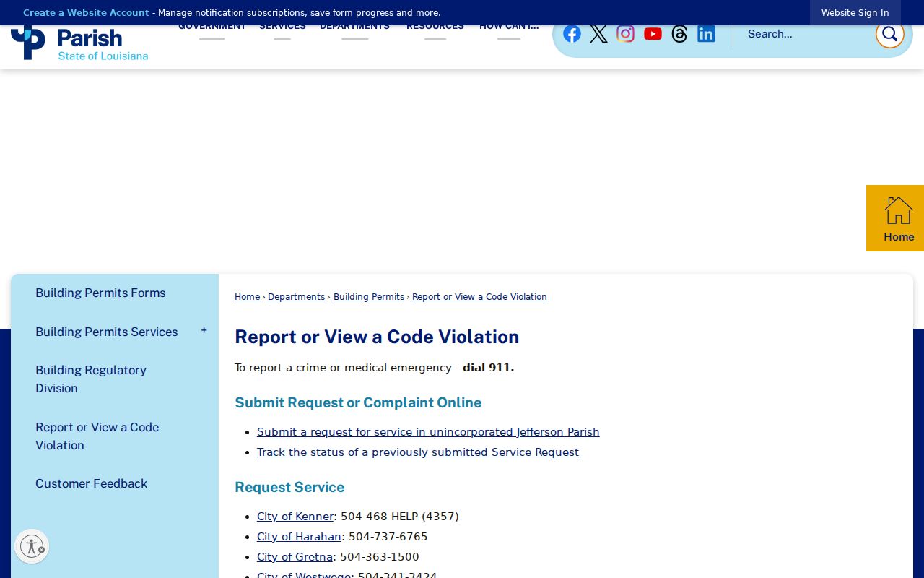Open Customer Feedback sidebar link
The height and width of the screenshot is (578, 924).
click(91, 483)
